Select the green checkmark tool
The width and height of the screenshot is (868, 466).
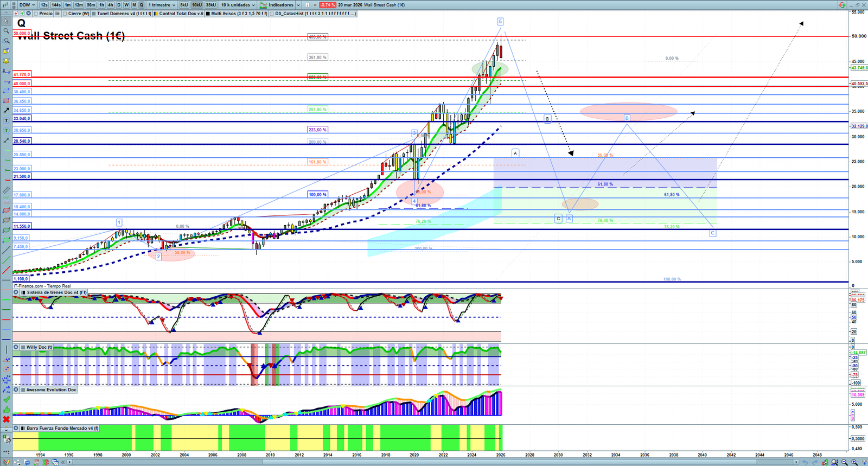click(x=6, y=400)
